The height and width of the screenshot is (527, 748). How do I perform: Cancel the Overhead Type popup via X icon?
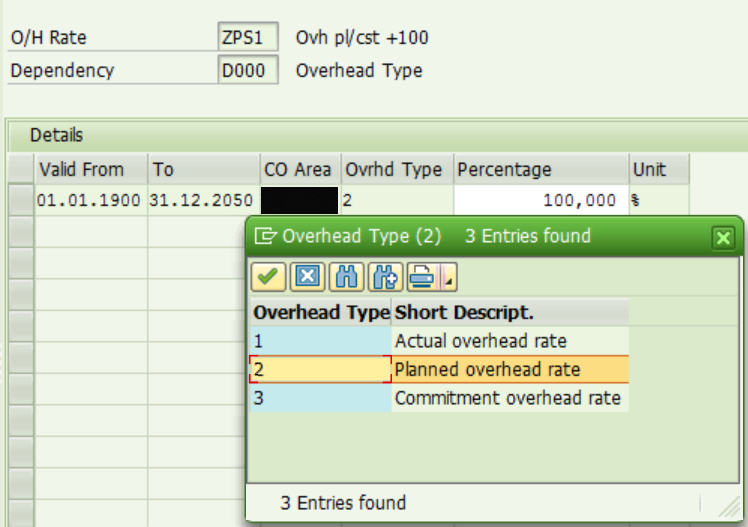[307, 277]
